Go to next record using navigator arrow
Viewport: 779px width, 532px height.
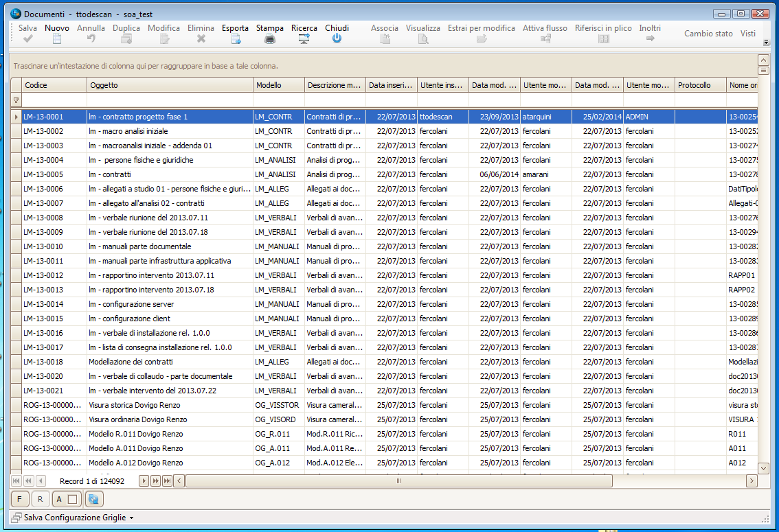click(x=144, y=481)
